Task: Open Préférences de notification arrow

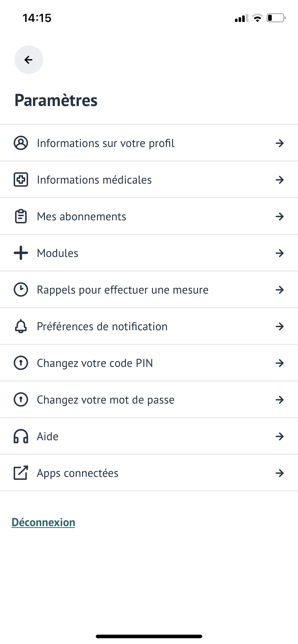Action: tap(280, 327)
